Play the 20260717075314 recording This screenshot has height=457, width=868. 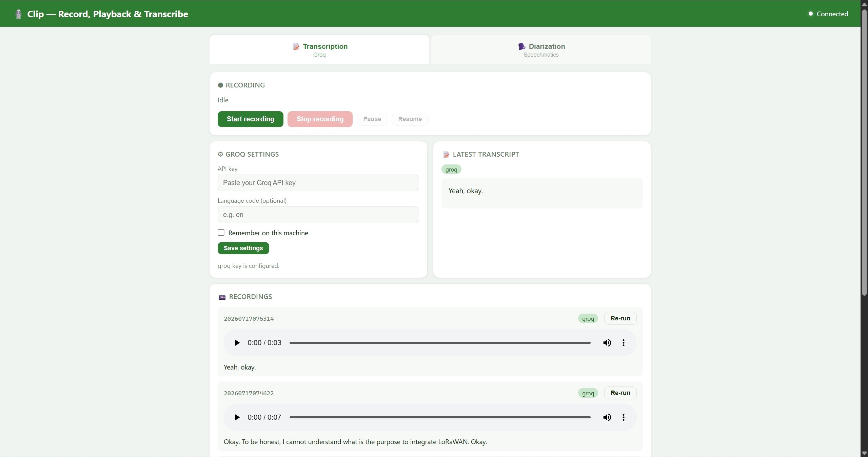tap(237, 343)
